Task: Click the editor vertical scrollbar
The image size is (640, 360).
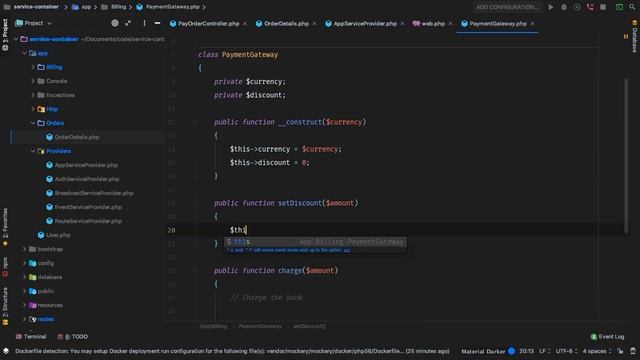Action: [626, 156]
